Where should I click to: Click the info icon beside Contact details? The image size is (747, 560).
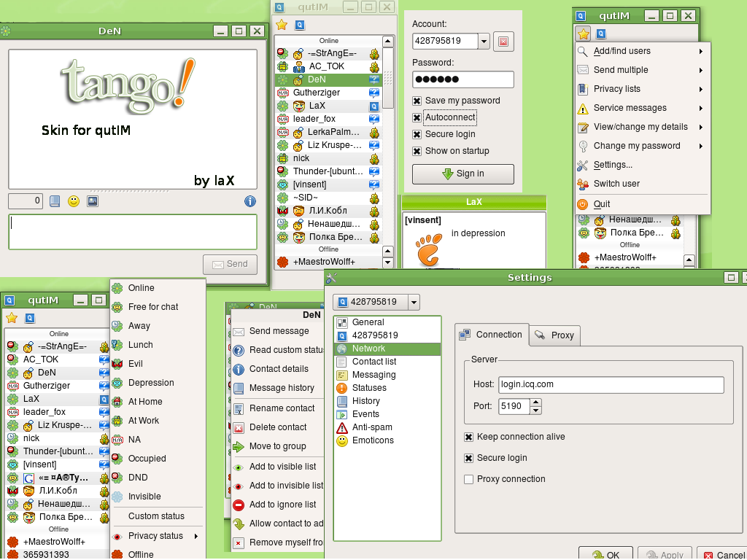(x=239, y=370)
